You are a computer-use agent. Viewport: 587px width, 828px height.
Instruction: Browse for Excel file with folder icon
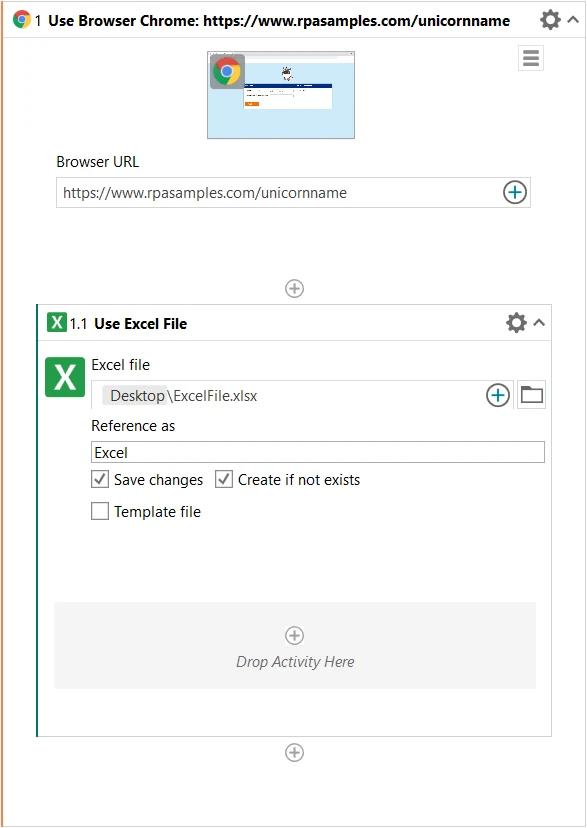pyautogui.click(x=532, y=394)
